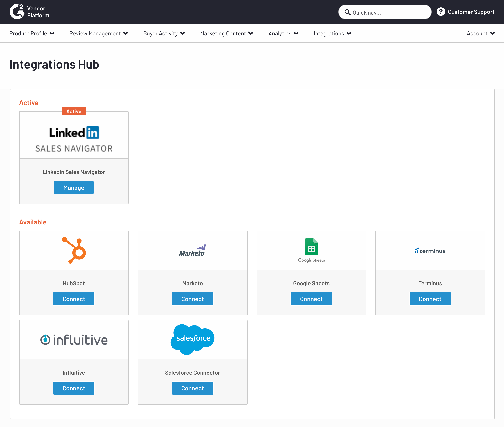504x427 pixels.
Task: Open the Review Management menu
Action: pyautogui.click(x=99, y=33)
